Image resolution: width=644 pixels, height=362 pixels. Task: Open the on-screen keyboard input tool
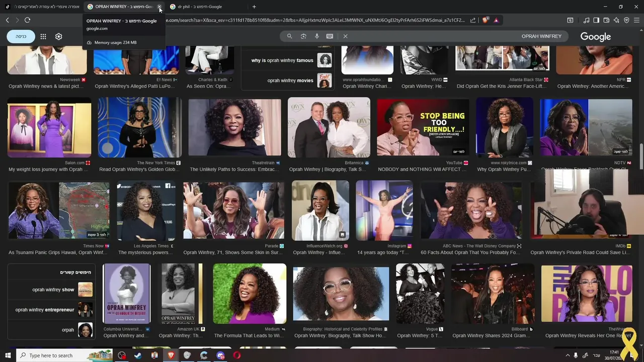click(330, 36)
